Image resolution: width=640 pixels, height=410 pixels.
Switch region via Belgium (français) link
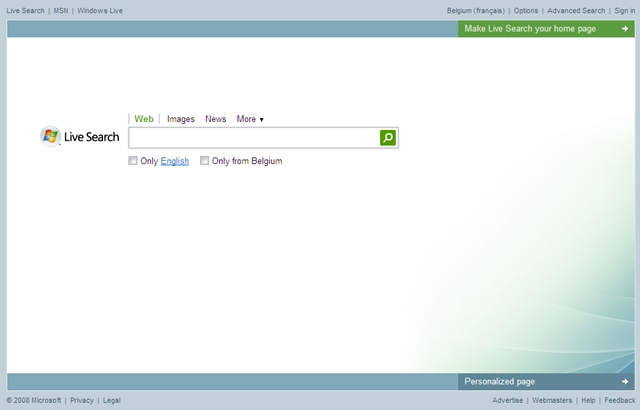tap(476, 10)
